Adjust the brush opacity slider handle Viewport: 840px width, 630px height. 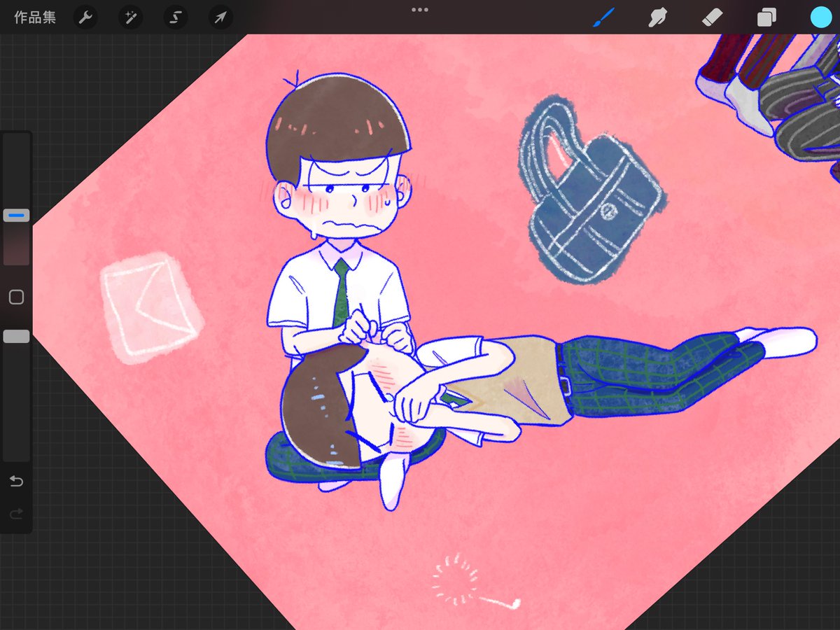[x=16, y=337]
